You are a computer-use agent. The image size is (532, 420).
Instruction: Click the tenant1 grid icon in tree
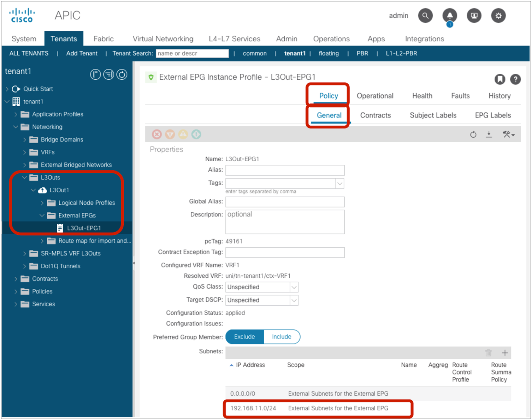coord(16,102)
